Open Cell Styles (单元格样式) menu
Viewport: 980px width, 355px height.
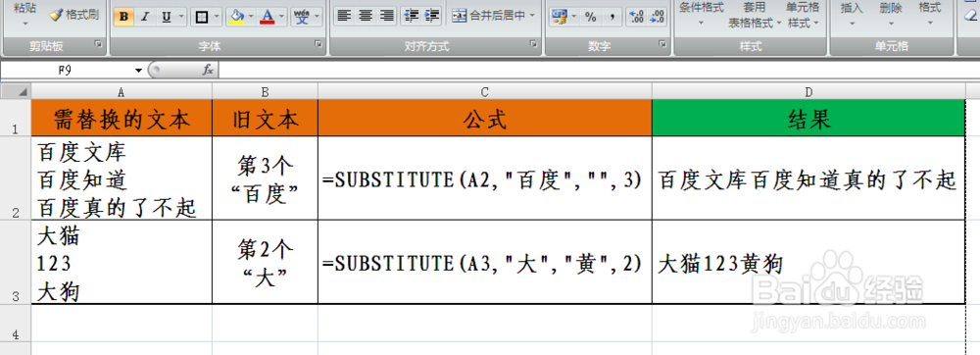803,15
